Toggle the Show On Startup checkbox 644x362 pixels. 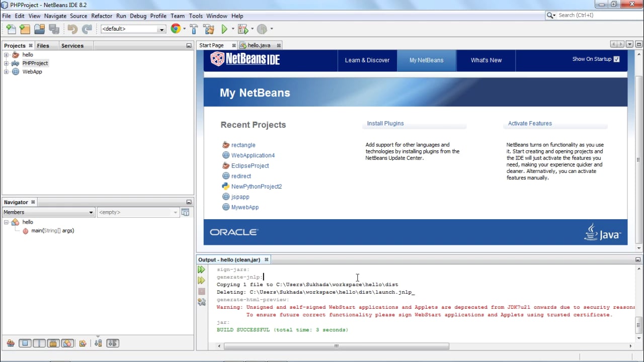click(617, 59)
